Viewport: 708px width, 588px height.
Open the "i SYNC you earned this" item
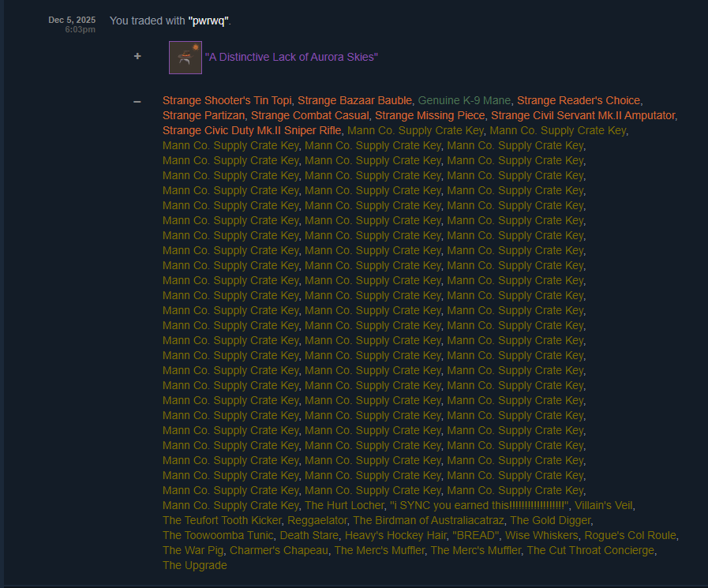tap(479, 505)
